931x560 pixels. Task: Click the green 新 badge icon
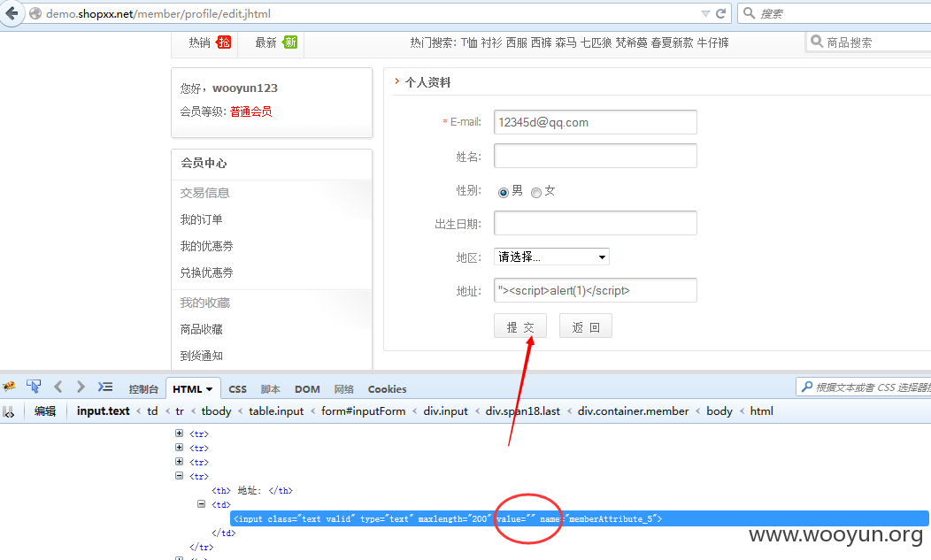[289, 42]
